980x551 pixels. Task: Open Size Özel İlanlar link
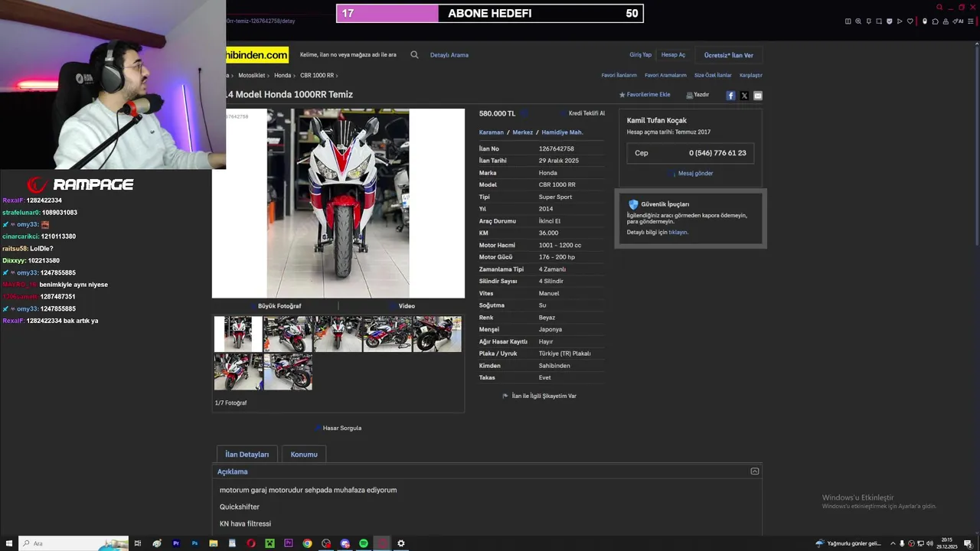pyautogui.click(x=713, y=75)
